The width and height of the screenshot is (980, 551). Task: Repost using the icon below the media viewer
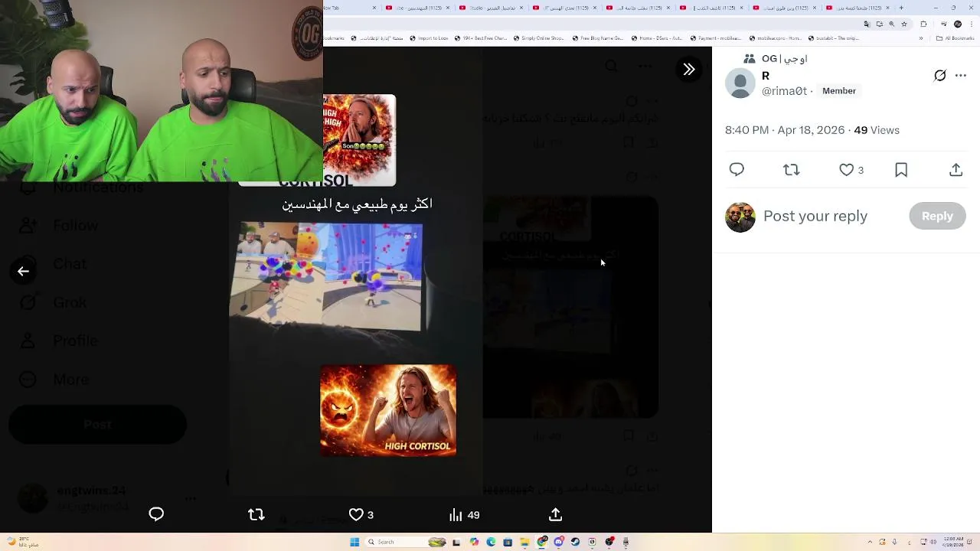256,515
